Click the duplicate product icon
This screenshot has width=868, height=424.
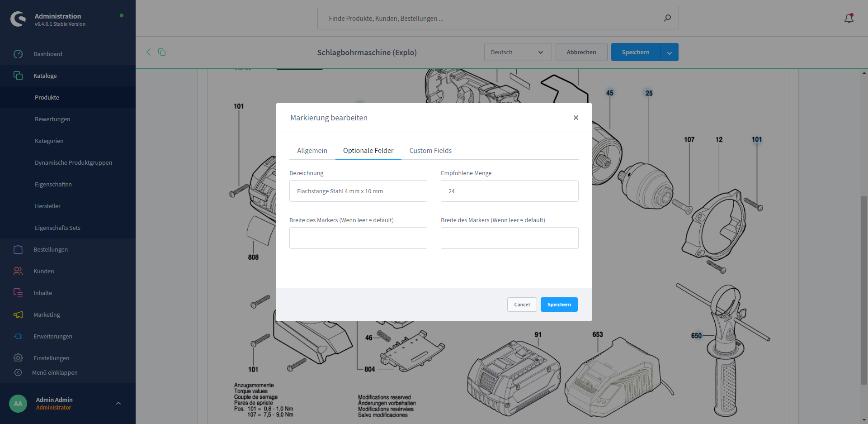point(162,52)
